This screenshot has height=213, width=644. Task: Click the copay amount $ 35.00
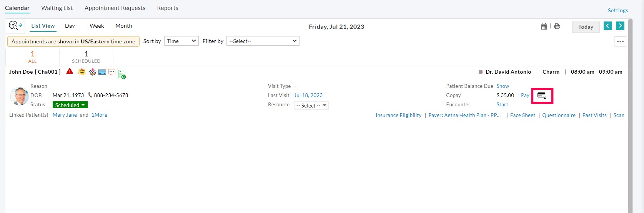[505, 95]
